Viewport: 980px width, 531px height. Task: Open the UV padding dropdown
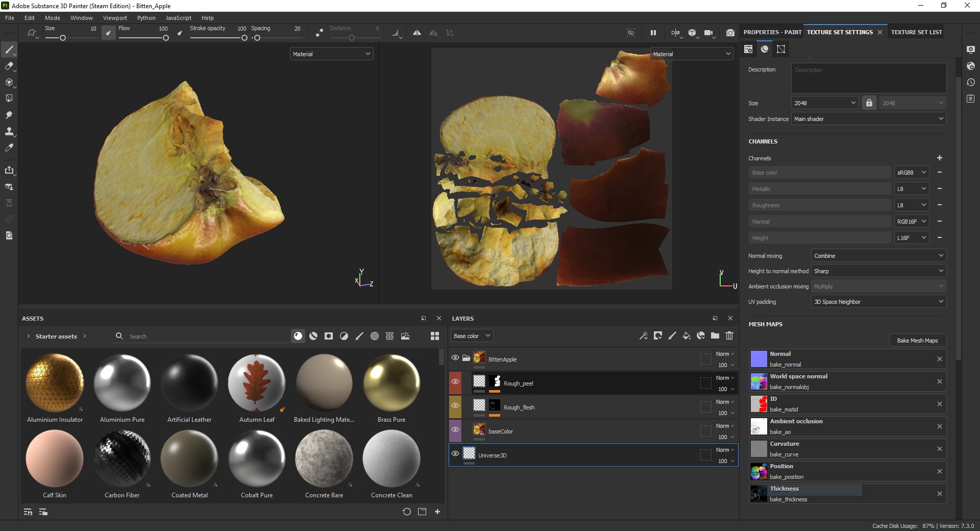[x=878, y=302]
